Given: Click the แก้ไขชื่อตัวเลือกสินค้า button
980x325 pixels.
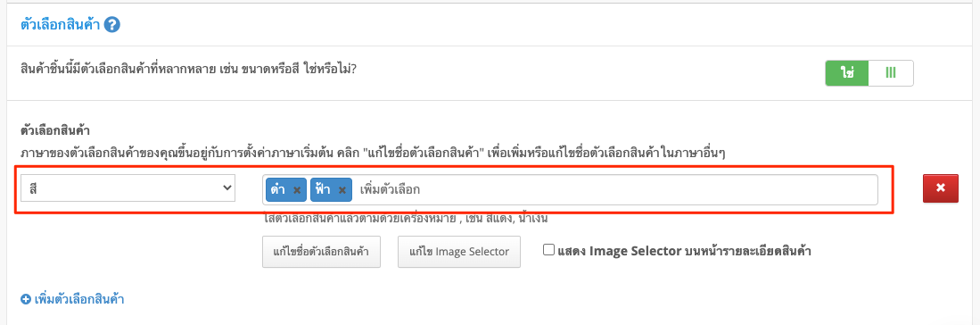Looking at the screenshot, I should point(321,252).
